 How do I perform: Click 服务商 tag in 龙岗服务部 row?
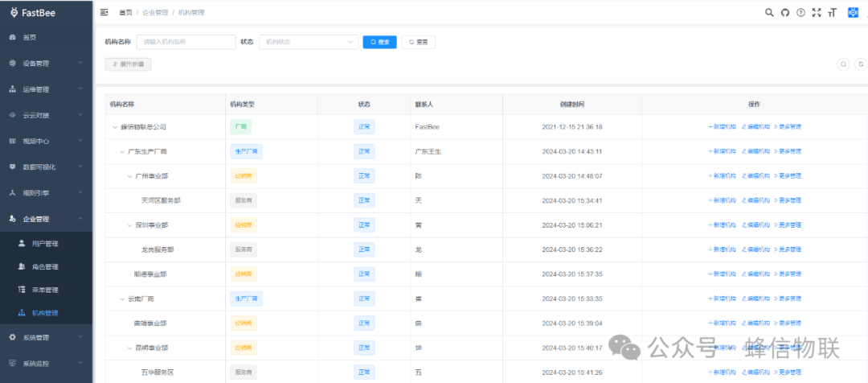tap(244, 249)
